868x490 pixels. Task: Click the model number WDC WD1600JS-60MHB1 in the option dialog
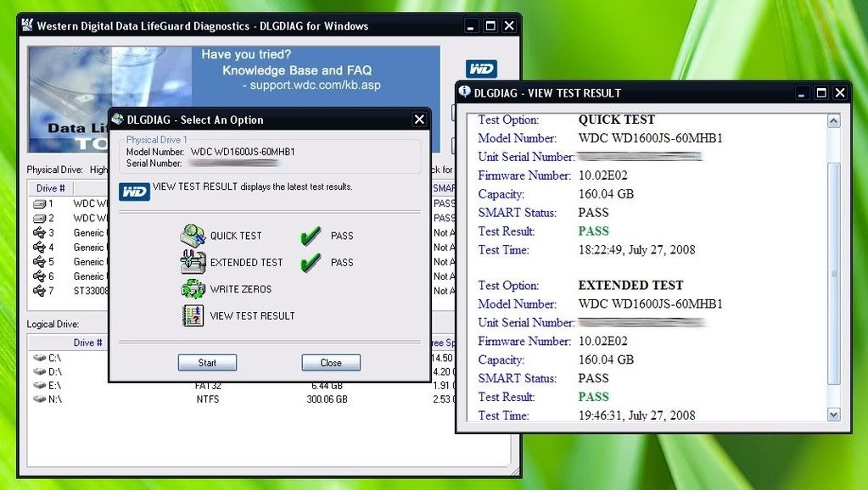click(x=243, y=152)
